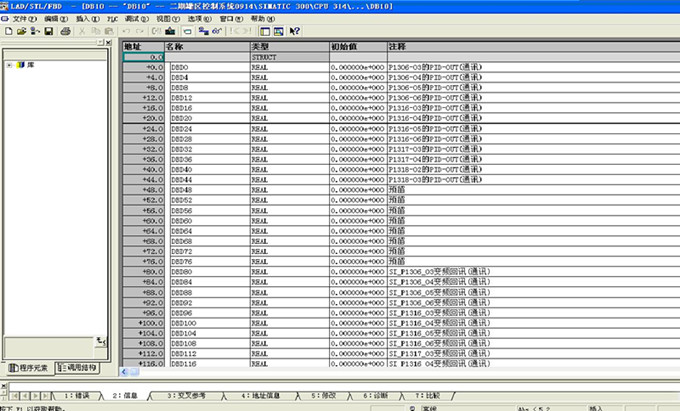Paste with the clipboard icon
The height and width of the screenshot is (411, 680).
[x=109, y=31]
